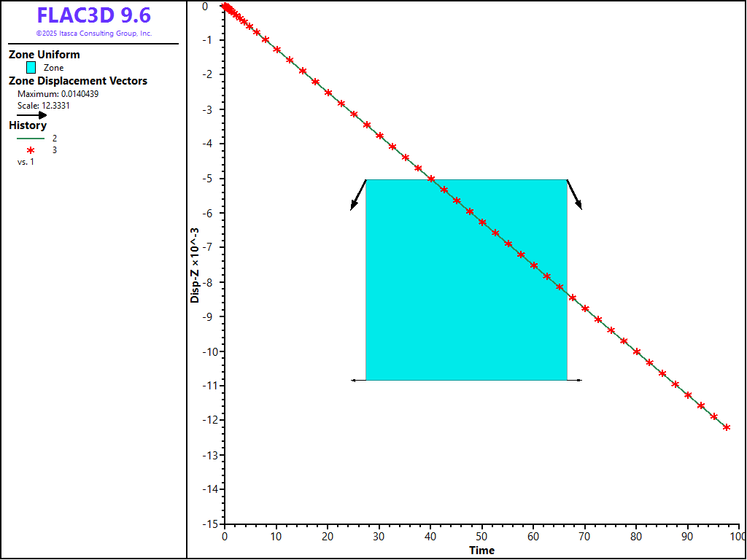Click the Scale: 12.3331 value
Viewport: 747px width, 560px height.
tap(44, 105)
